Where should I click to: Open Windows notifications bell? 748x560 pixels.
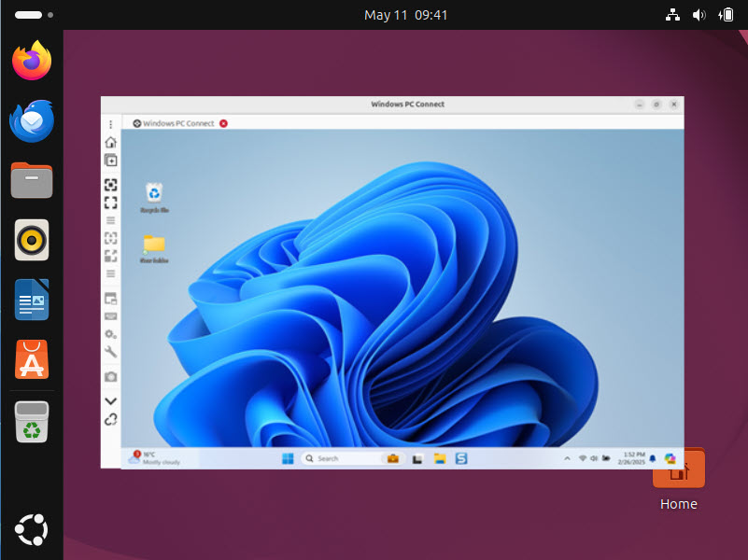click(x=653, y=458)
